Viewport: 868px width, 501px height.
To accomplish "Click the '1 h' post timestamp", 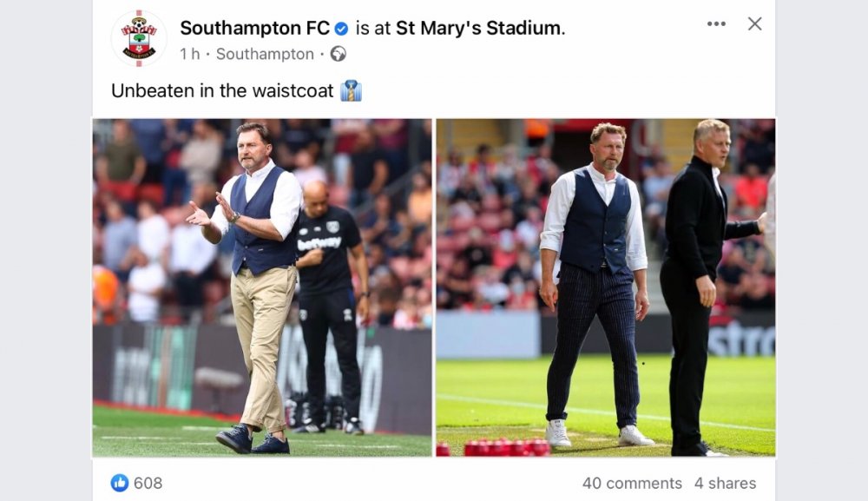I will (190, 54).
